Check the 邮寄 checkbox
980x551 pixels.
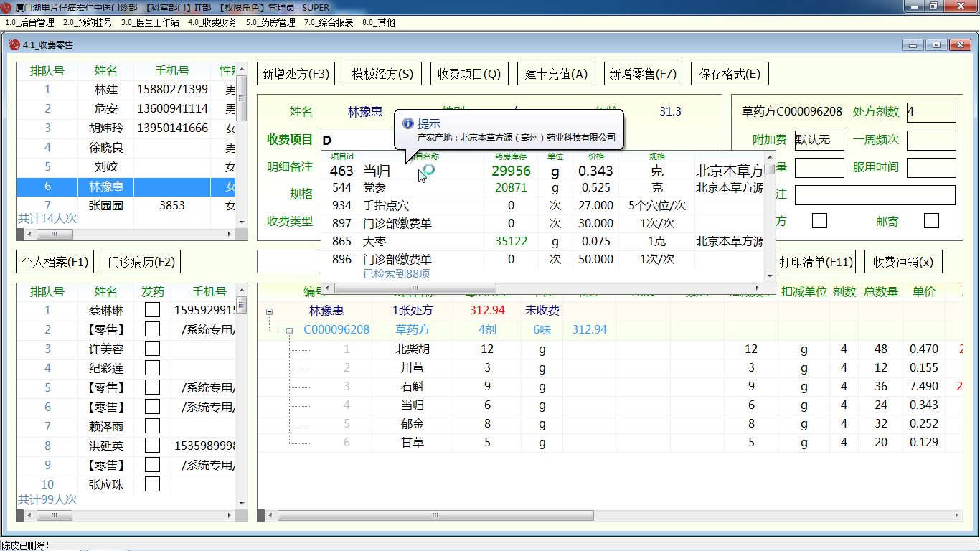pyautogui.click(x=931, y=221)
